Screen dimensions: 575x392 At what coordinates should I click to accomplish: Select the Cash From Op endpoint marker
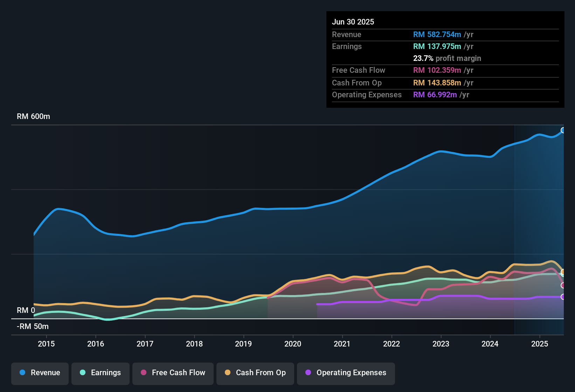click(x=563, y=272)
